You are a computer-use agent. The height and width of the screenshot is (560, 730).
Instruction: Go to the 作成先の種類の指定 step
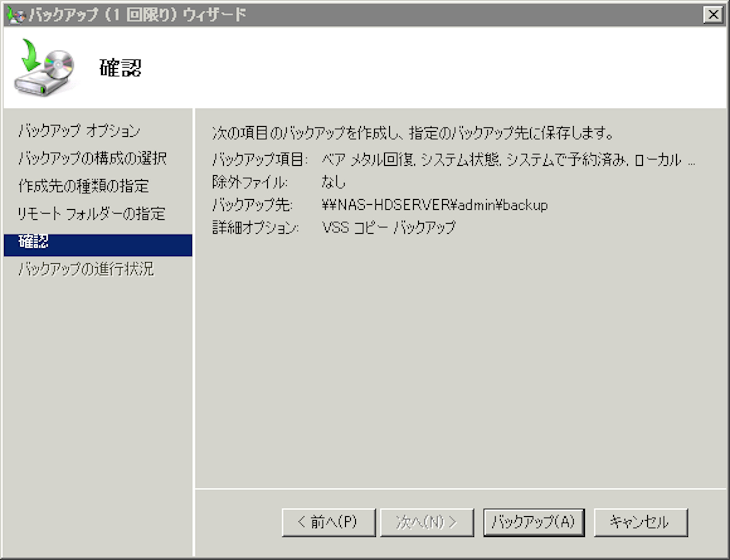(84, 186)
